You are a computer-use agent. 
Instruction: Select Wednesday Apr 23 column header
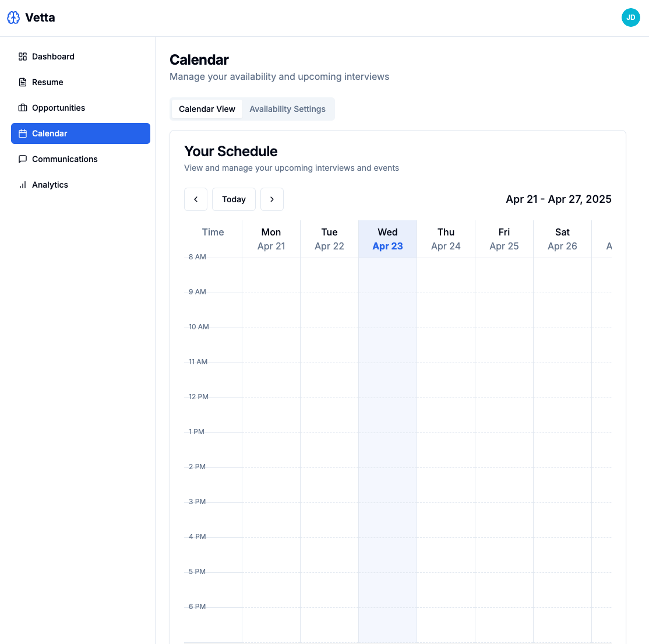387,239
